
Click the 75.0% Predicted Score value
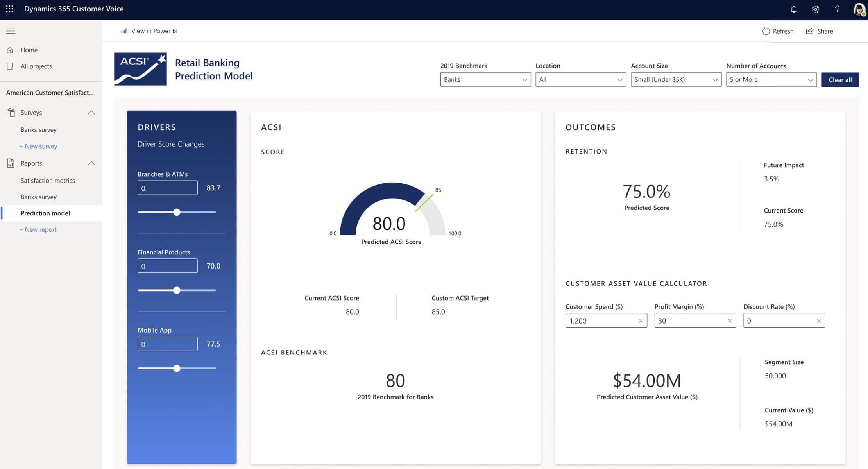[646, 192]
